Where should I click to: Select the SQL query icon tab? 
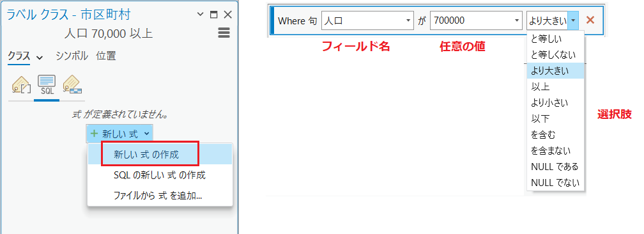tap(47, 85)
